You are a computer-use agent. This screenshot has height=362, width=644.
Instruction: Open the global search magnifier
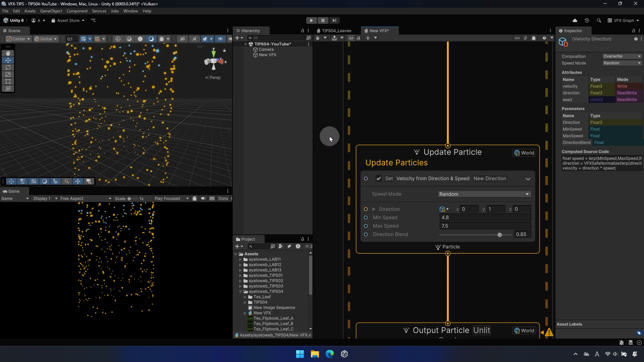(599, 20)
